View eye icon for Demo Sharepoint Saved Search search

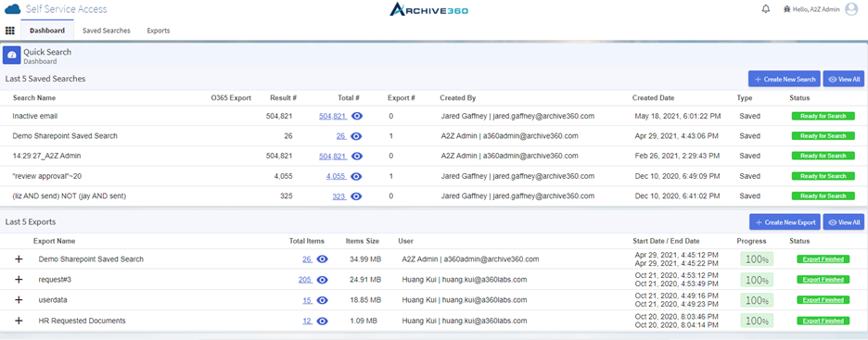tap(357, 136)
